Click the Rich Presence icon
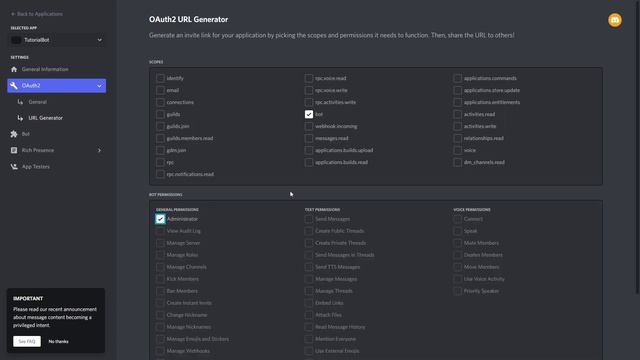640x360 pixels. pyautogui.click(x=14, y=150)
